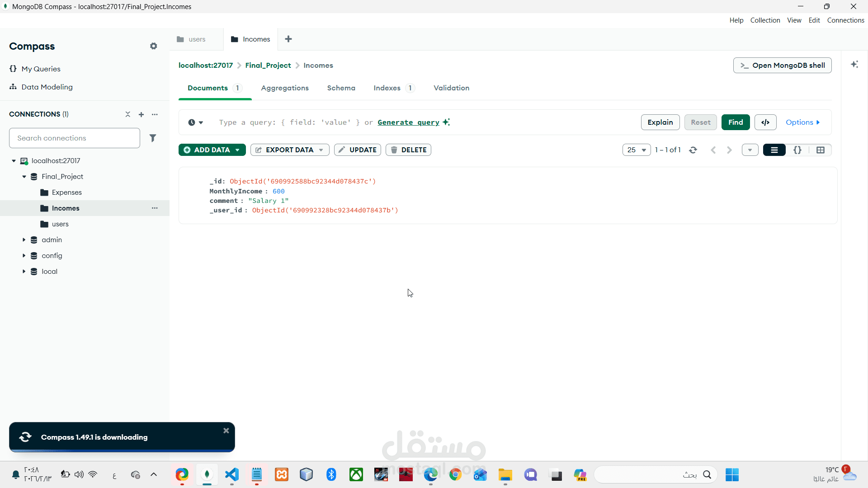
Task: Switch to list view of documents
Action: [x=774, y=150]
